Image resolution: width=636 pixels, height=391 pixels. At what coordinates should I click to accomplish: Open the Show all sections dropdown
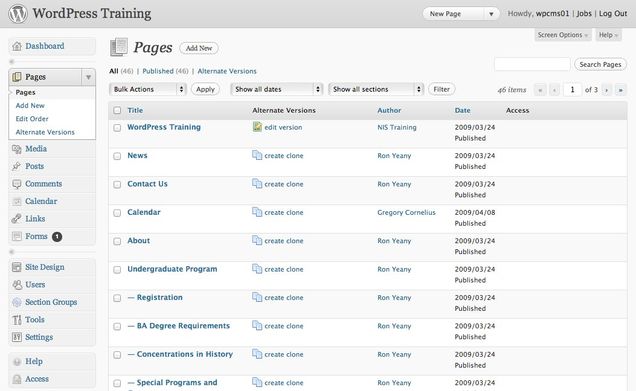click(376, 89)
